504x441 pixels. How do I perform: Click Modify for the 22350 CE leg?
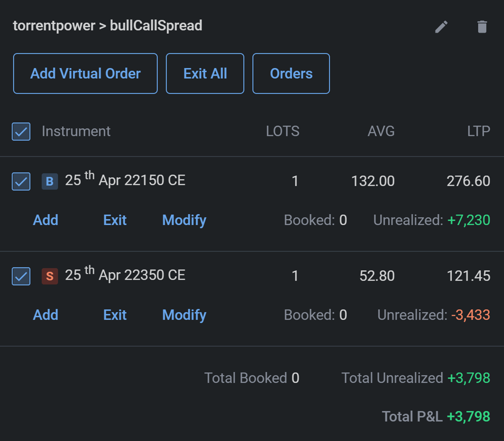point(184,315)
